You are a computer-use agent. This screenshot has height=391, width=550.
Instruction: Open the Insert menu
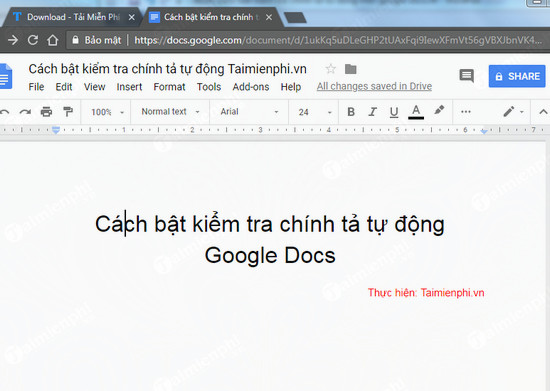pyautogui.click(x=129, y=87)
